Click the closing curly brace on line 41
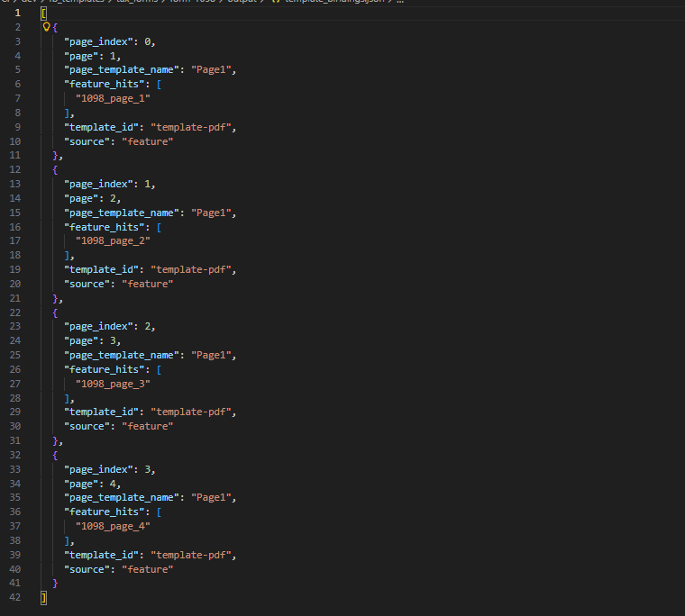The image size is (685, 616). [x=55, y=584]
